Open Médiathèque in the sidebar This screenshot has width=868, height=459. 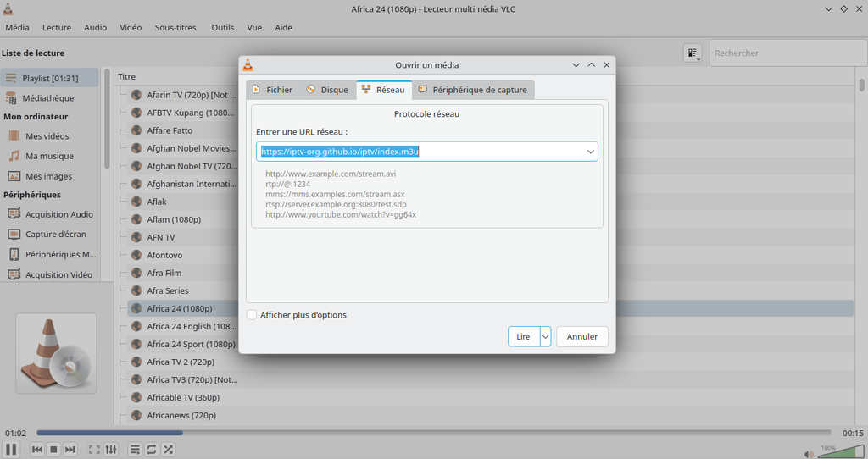click(50, 98)
